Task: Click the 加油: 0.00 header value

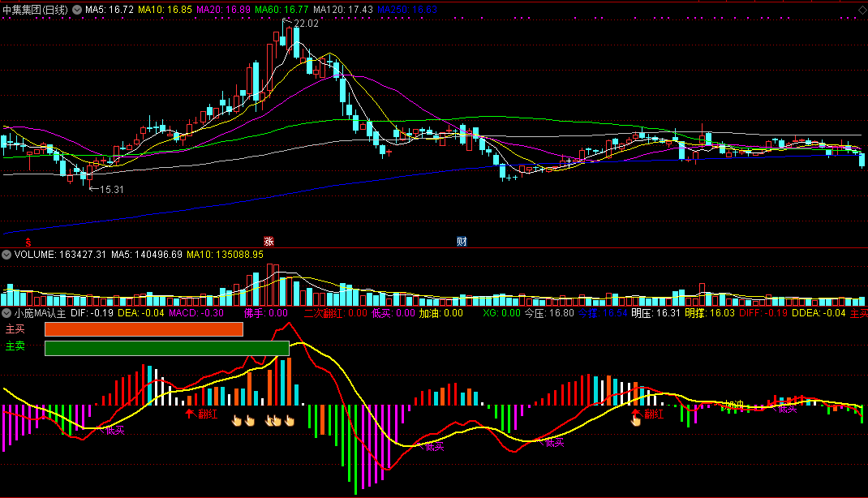Action: click(440, 313)
